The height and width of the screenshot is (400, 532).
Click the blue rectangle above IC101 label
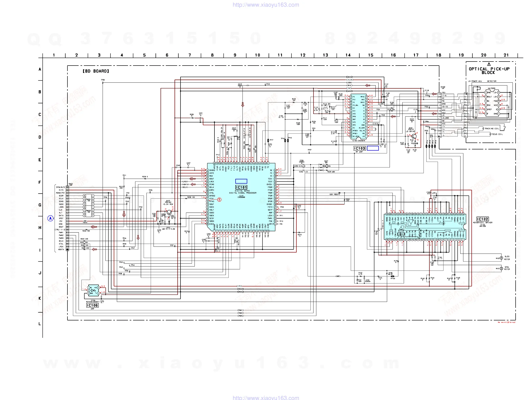[x=241, y=181]
